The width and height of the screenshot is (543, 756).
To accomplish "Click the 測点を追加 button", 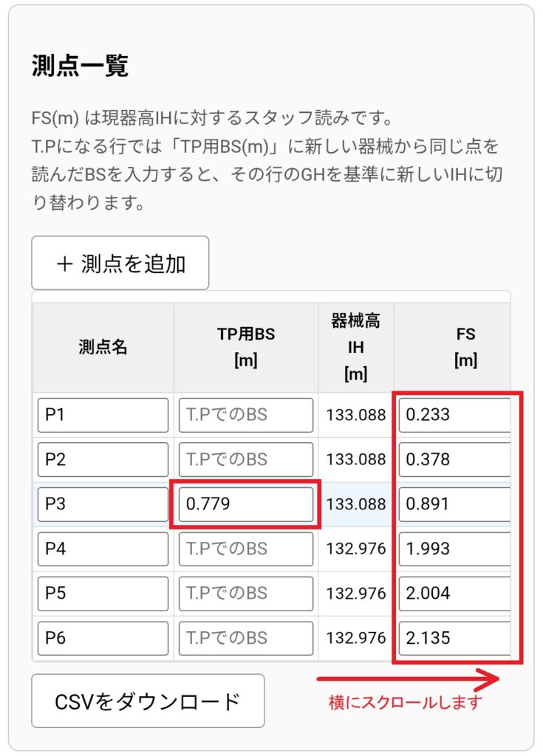I will click(x=120, y=263).
